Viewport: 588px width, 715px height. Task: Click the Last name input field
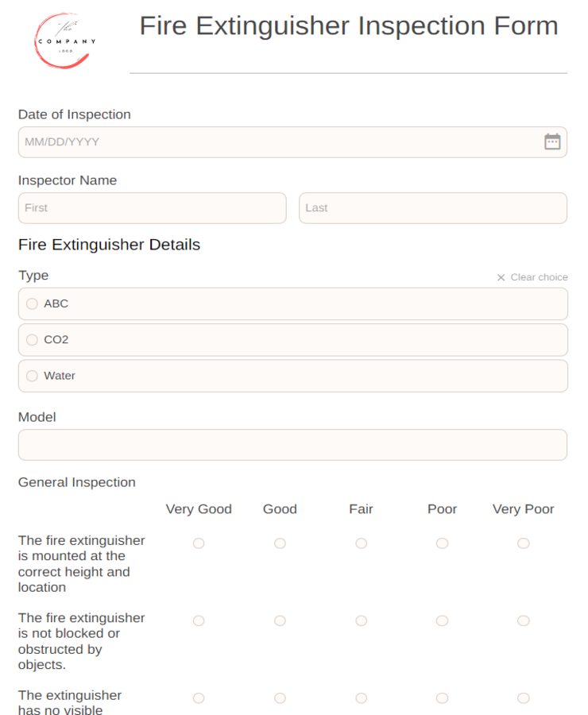(432, 207)
